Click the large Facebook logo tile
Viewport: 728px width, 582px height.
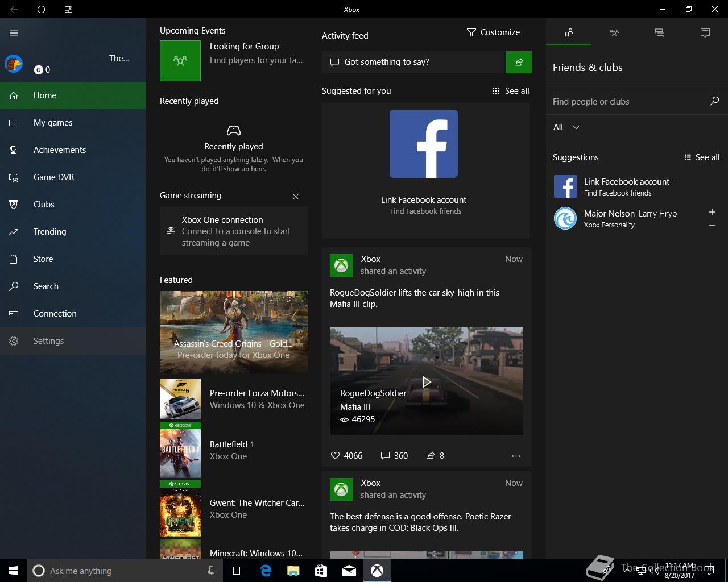tap(424, 144)
